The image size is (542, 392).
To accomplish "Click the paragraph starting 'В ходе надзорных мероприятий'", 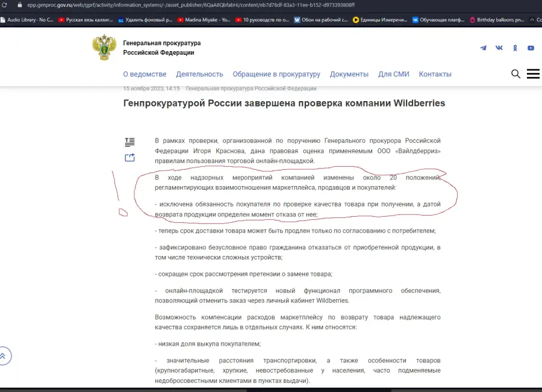I will point(297,182).
